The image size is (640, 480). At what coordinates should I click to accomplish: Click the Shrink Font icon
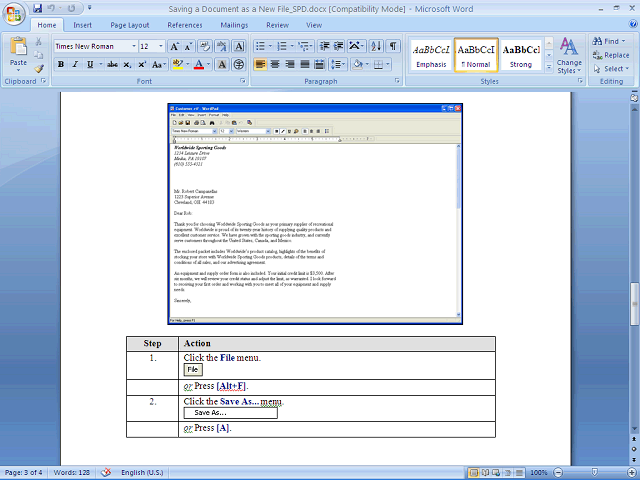click(188, 46)
